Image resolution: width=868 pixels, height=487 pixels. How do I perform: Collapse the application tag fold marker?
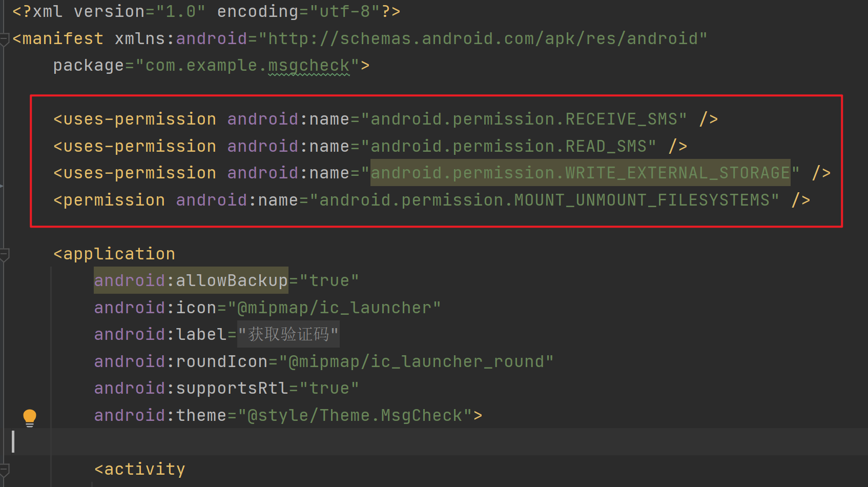tap(5, 254)
